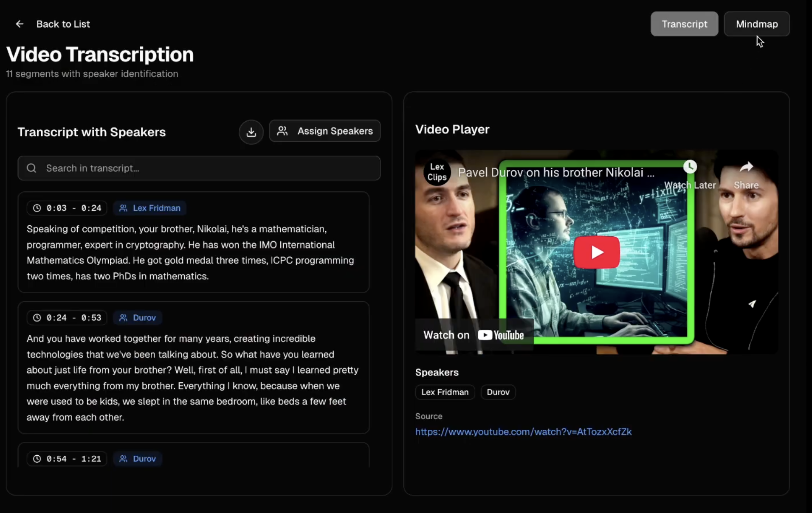Select the 0:54 - 1:21 timestamp badge

click(67, 459)
